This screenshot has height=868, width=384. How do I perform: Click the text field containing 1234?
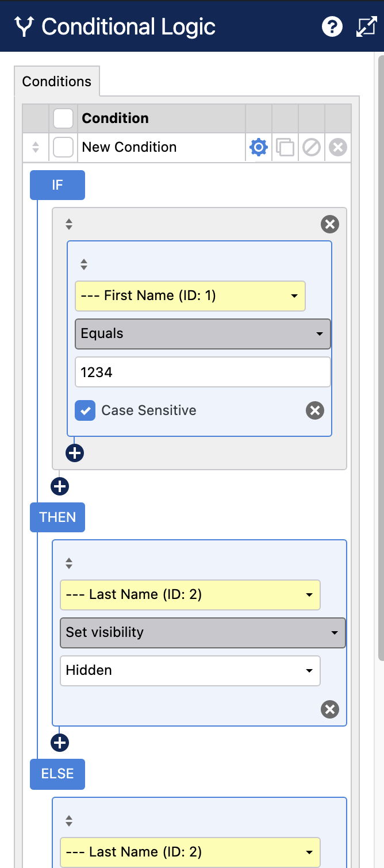click(x=202, y=372)
